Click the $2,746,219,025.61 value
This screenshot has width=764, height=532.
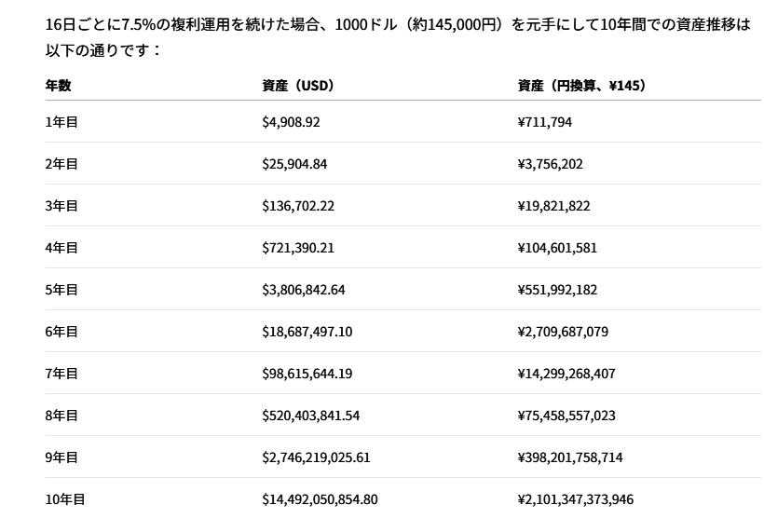(x=316, y=457)
